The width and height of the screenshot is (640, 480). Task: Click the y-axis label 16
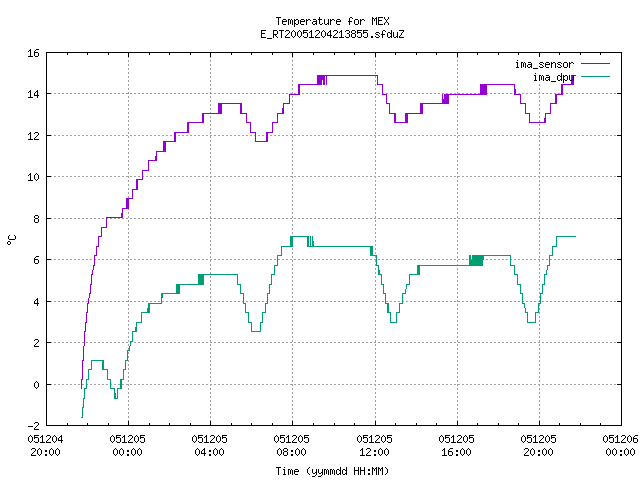pyautogui.click(x=33, y=53)
